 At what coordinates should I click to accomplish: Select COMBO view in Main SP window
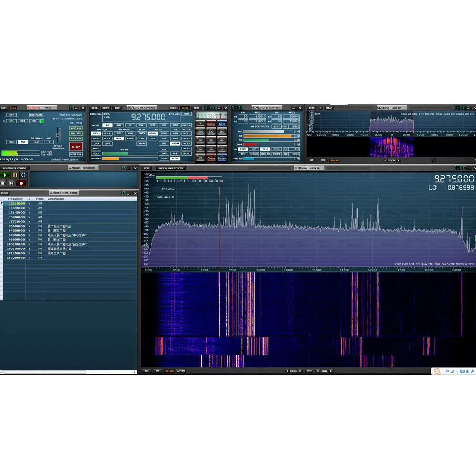click(x=180, y=371)
